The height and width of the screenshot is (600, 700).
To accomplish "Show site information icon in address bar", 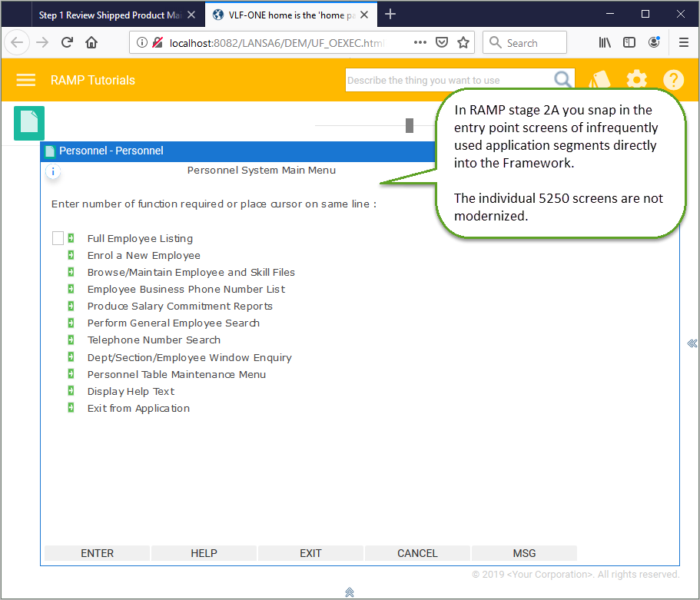I will (141, 42).
